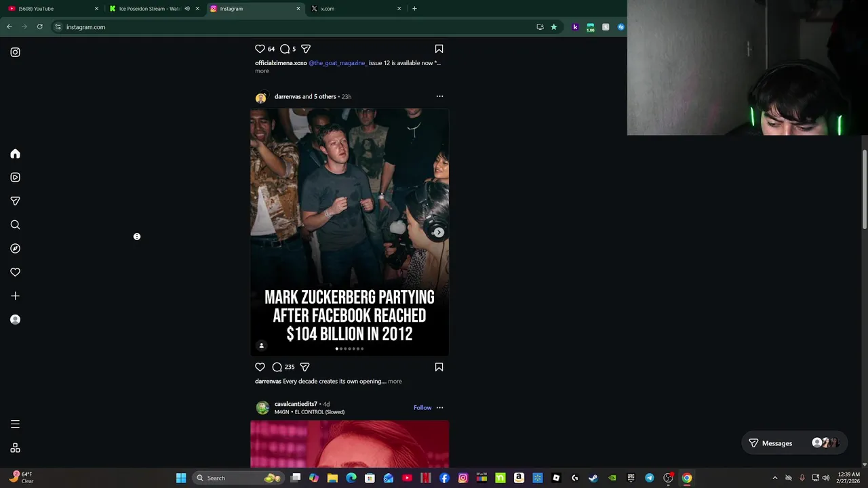Viewport: 868px width, 488px height.
Task: Show hidden system tray icons chevron
Action: [x=775, y=478]
